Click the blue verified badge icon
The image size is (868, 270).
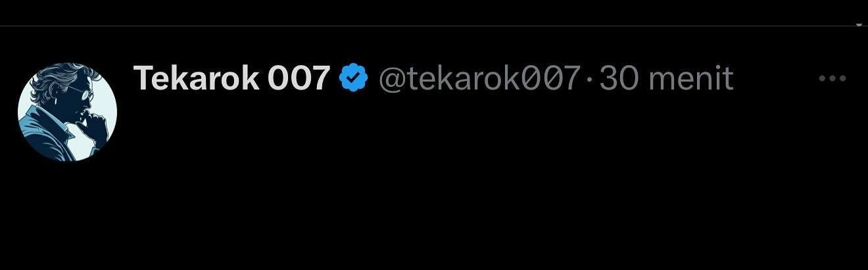click(x=353, y=78)
